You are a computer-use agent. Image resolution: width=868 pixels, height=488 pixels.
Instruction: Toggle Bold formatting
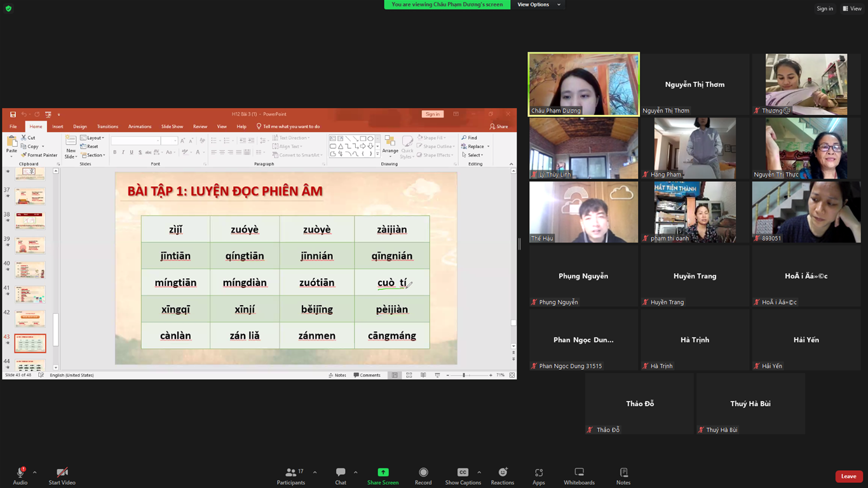[115, 152]
